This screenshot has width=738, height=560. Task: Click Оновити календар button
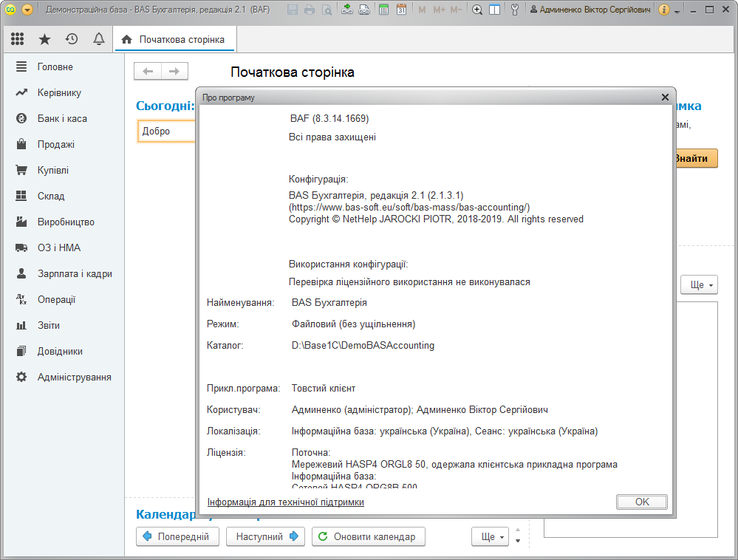coord(369,537)
